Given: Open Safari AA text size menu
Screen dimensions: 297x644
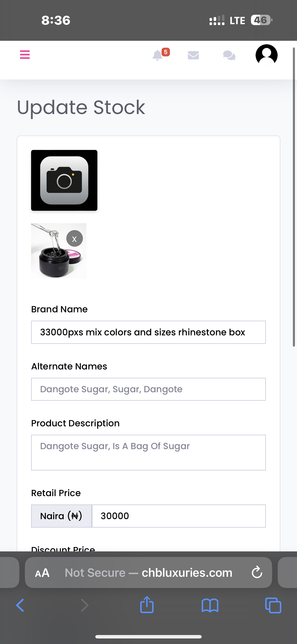Looking at the screenshot, I should pos(42,573).
